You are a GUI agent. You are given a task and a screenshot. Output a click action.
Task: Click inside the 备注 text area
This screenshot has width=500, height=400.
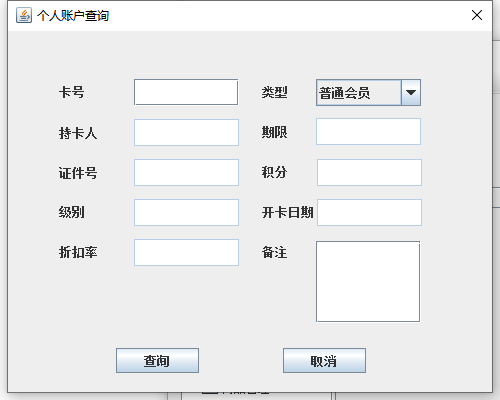point(368,282)
